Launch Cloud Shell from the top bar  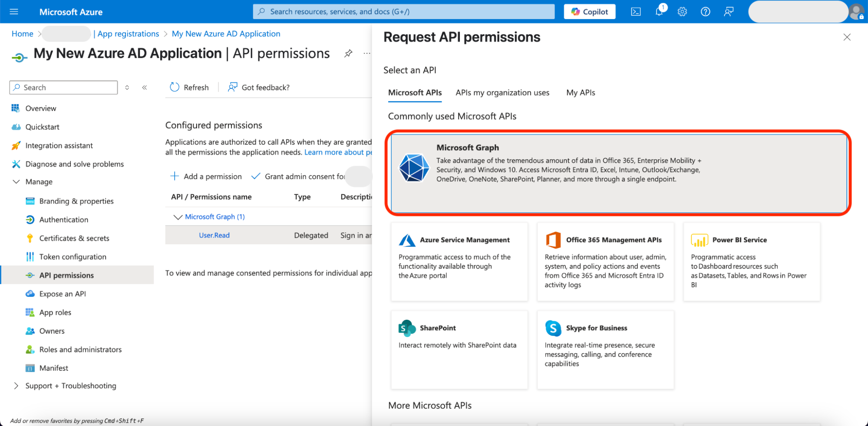pos(636,12)
